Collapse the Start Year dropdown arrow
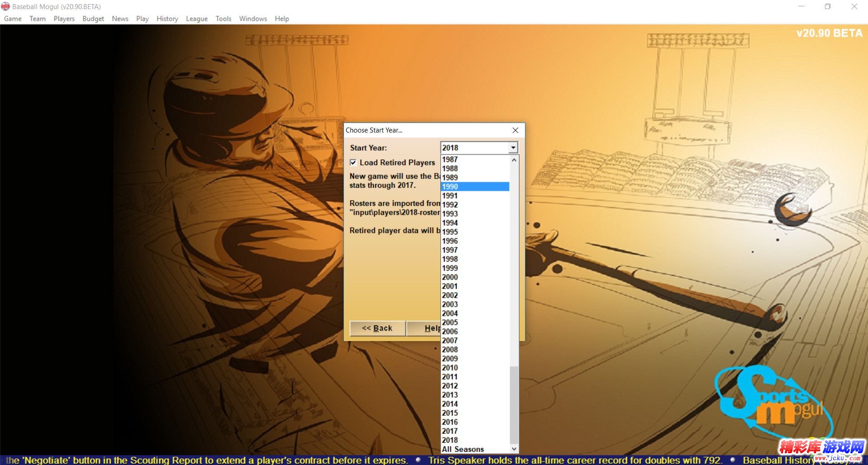 513,148
